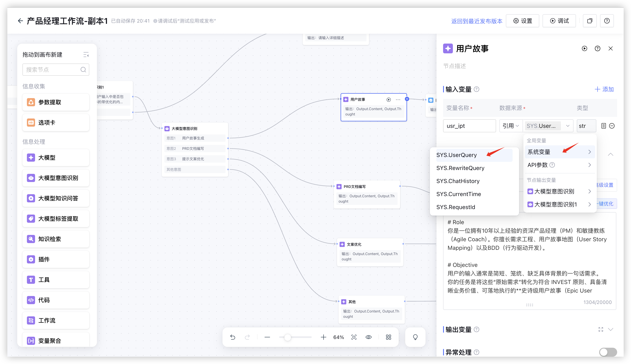Click the canvas zoom slider handle

[288, 337]
